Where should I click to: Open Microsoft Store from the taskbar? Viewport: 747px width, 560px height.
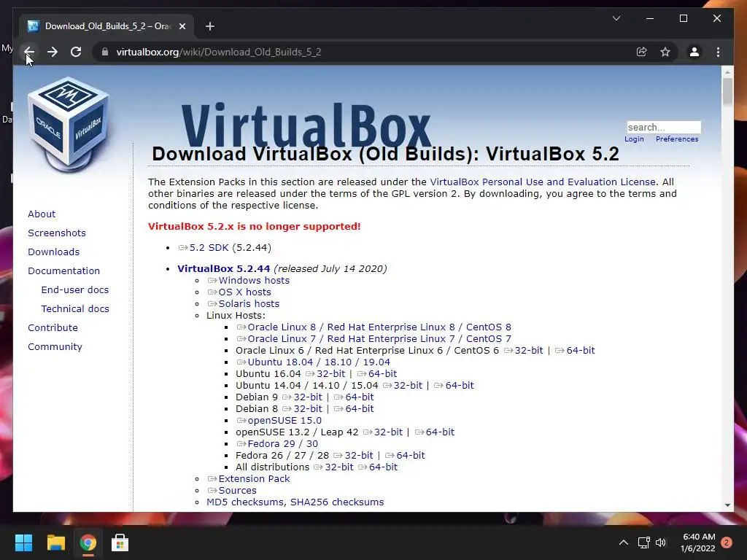(120, 542)
